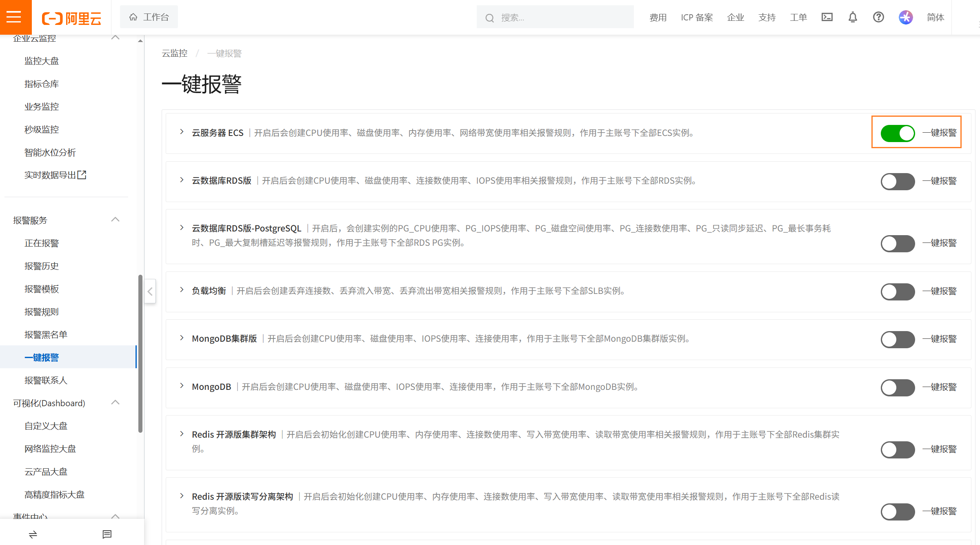Open the 工作台 workspace
This screenshot has width=980, height=545.
(149, 17)
